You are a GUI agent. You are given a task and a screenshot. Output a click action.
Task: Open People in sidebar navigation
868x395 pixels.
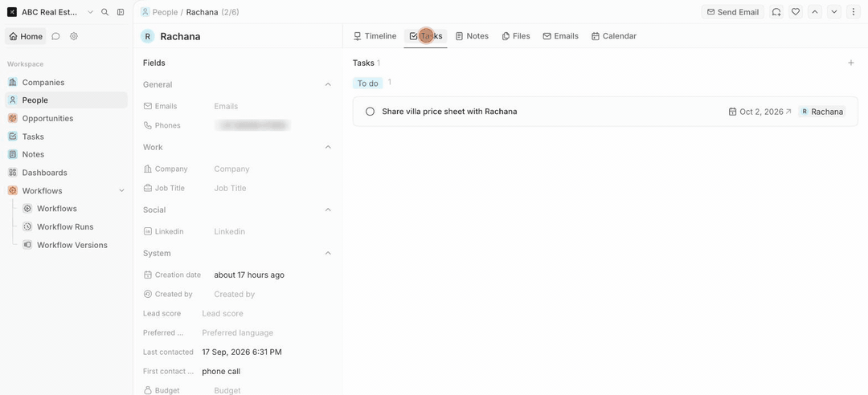[x=67, y=100]
